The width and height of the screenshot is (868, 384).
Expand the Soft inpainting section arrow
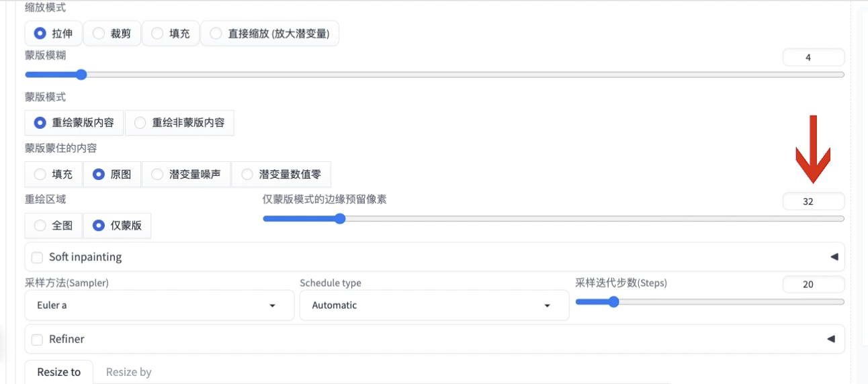[x=834, y=257]
